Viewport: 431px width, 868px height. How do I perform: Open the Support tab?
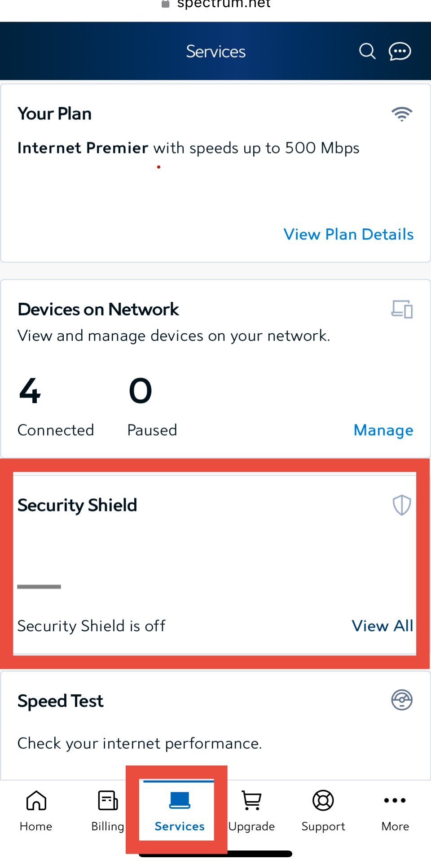(x=323, y=810)
